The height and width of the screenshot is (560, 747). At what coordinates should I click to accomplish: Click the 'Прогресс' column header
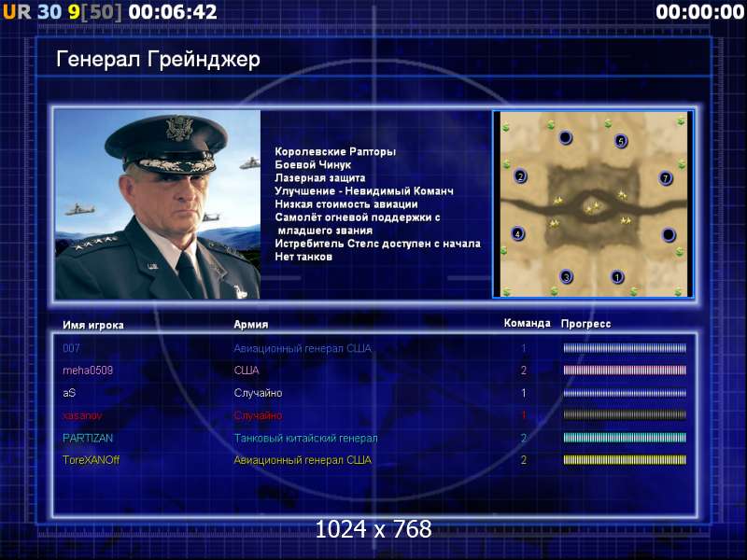585,324
